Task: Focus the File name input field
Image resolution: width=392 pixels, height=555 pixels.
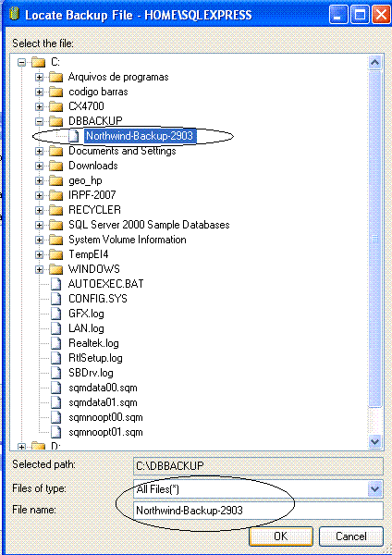Action: 258,511
